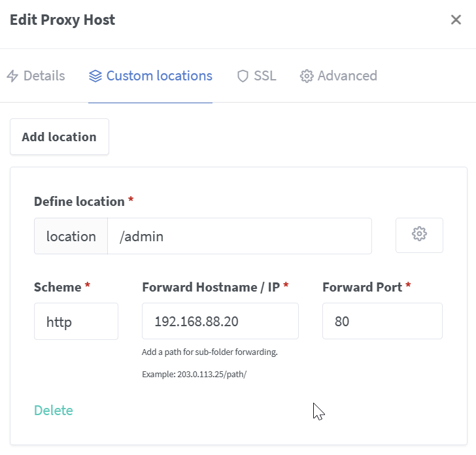This screenshot has width=476, height=455.
Task: Click the /admin location path field
Action: pyautogui.click(x=239, y=236)
